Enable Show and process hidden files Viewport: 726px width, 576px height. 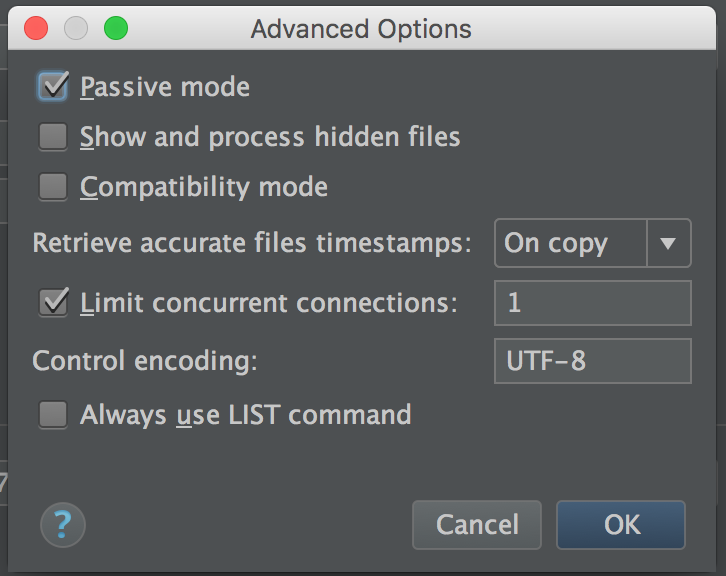tap(53, 136)
